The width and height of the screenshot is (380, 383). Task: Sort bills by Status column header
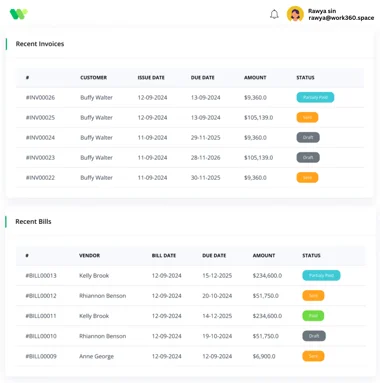point(311,256)
